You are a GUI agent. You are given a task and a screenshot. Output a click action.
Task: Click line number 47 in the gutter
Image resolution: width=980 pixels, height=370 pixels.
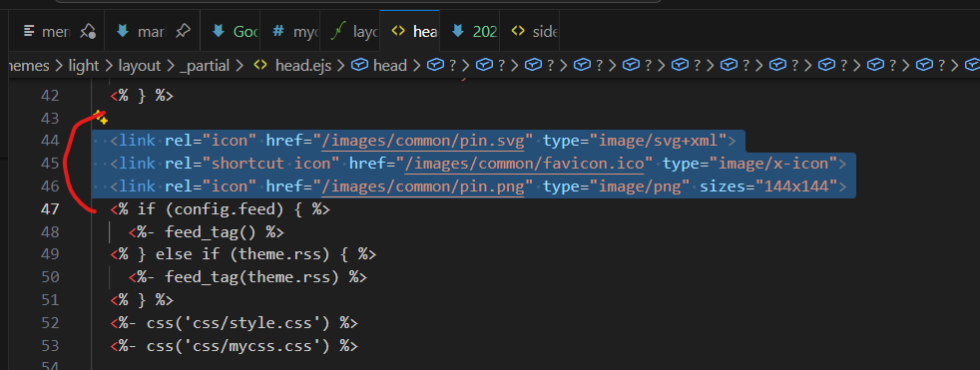click(49, 208)
